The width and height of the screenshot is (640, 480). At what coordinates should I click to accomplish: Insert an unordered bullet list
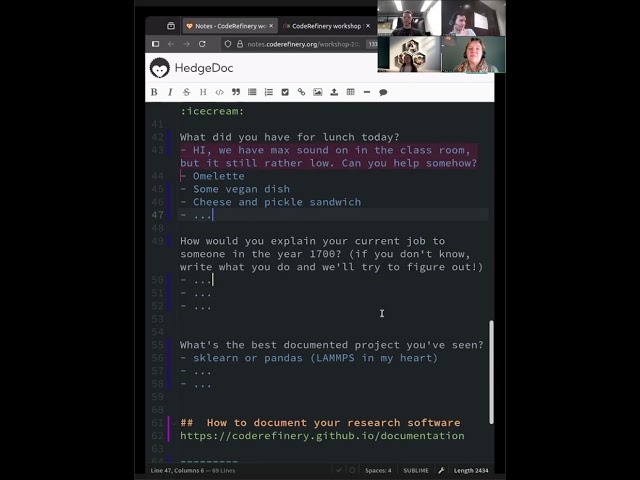pyautogui.click(x=252, y=92)
